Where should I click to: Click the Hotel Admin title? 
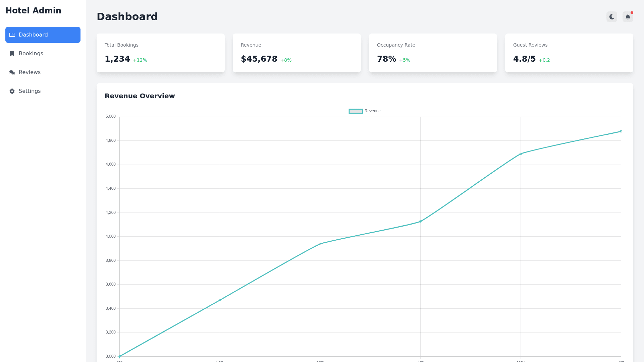(x=33, y=11)
